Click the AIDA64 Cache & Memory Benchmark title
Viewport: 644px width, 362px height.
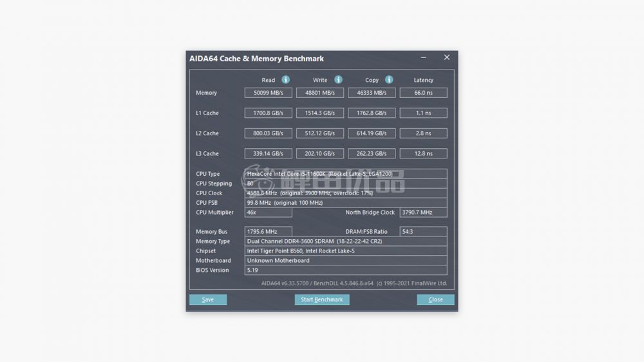point(256,59)
